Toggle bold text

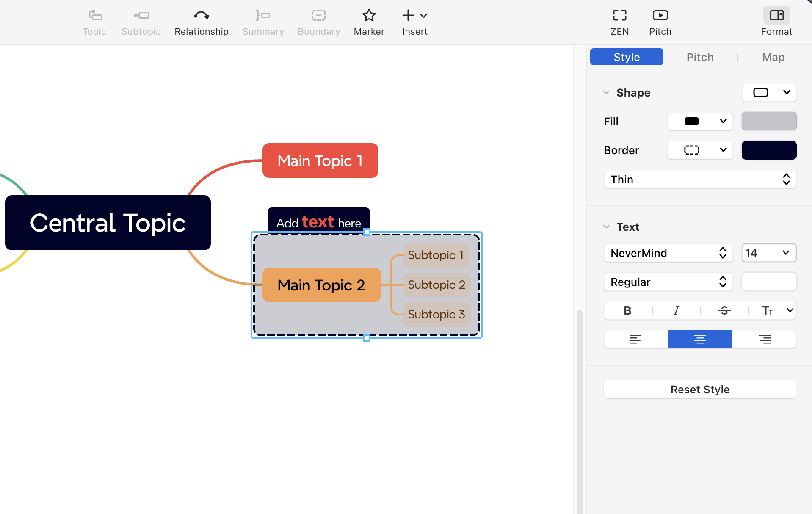pos(627,311)
